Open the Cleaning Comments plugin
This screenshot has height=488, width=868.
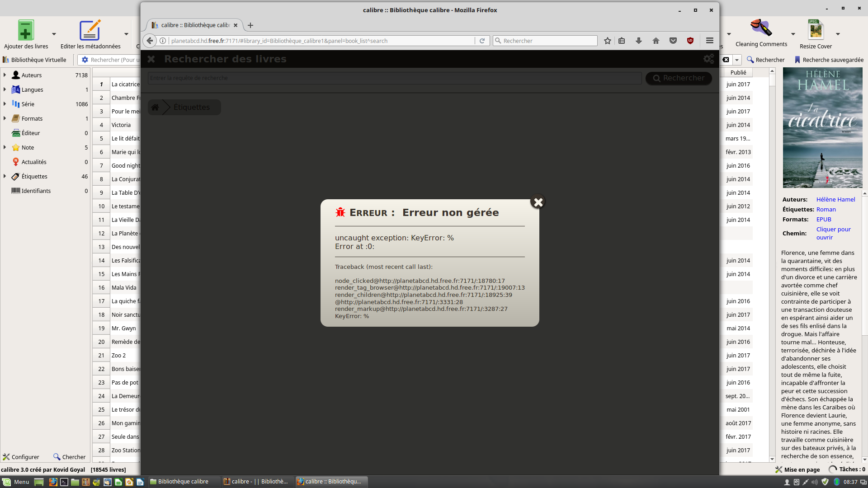tap(761, 29)
